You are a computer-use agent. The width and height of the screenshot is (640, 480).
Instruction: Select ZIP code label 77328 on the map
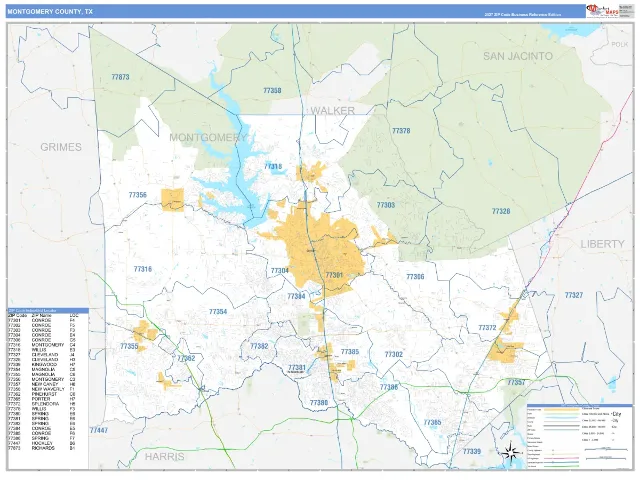click(501, 211)
